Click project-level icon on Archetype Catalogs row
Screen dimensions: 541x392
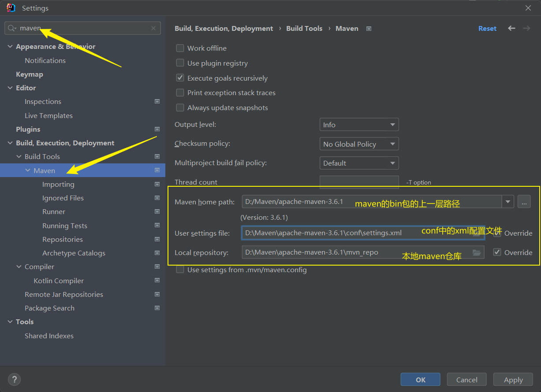157,253
